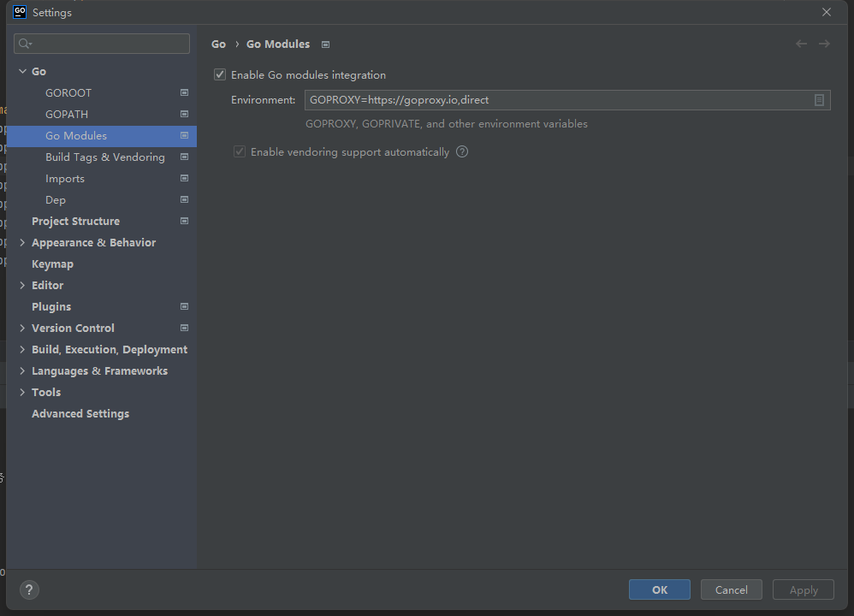854x616 pixels.
Task: Open help for vendoring support option
Action: [462, 152]
